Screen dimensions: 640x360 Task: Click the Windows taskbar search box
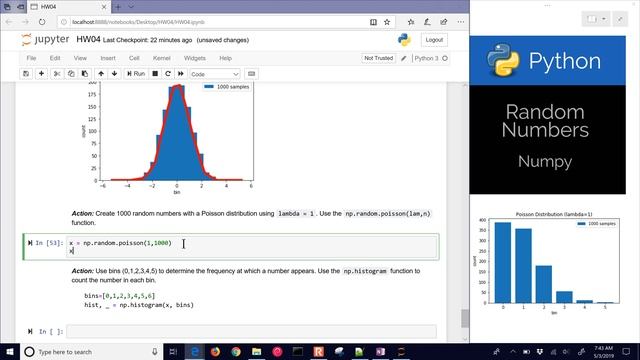click(x=91, y=351)
